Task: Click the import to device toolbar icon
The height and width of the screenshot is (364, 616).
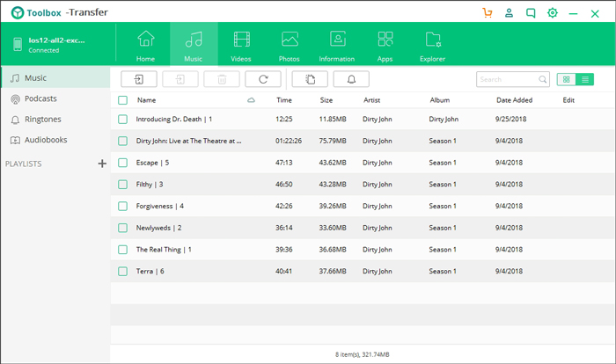Action: pyautogui.click(x=138, y=79)
